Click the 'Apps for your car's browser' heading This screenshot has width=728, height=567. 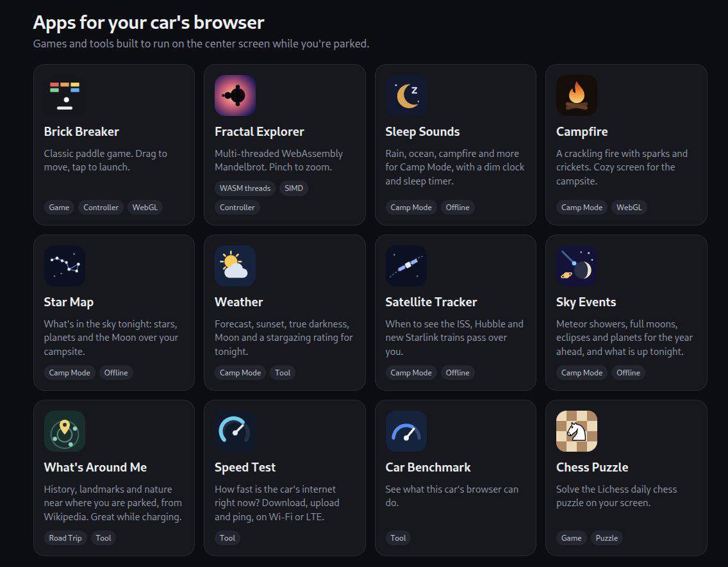coord(149,22)
